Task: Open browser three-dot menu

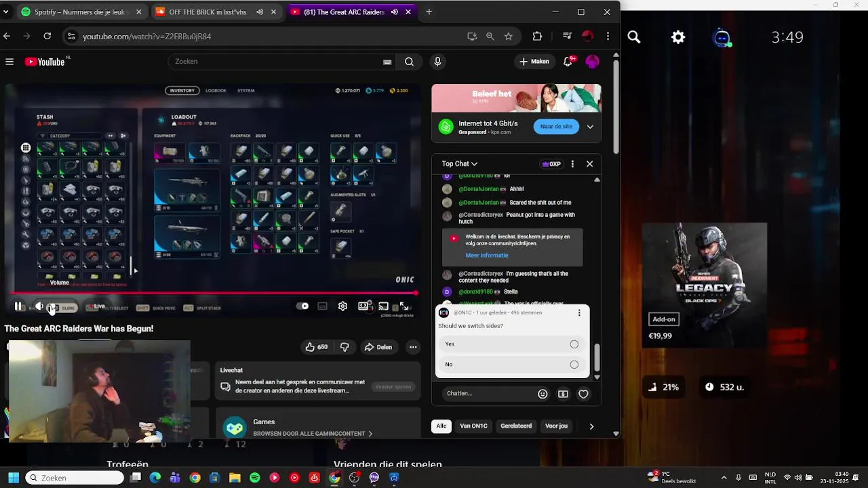Action: coord(608,37)
